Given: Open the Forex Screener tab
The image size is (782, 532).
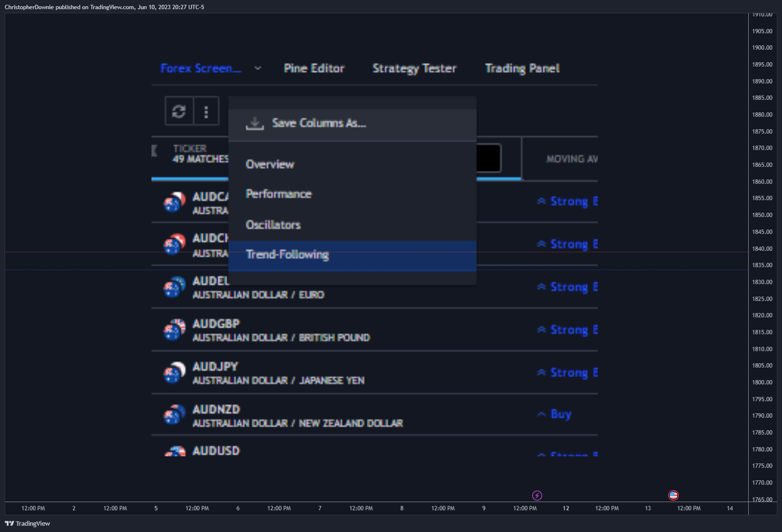Looking at the screenshot, I should pos(201,68).
